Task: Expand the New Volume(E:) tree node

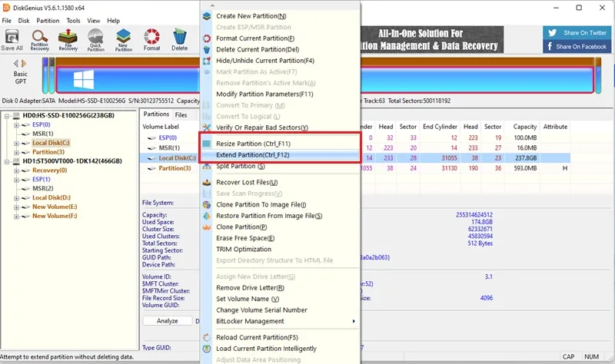Action: coord(16,207)
